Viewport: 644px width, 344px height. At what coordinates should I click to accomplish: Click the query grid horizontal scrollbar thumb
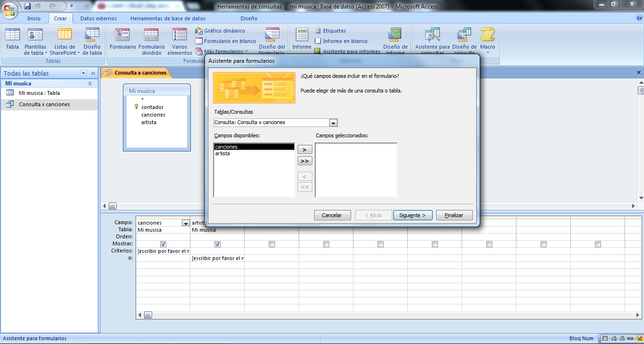pyautogui.click(x=148, y=315)
